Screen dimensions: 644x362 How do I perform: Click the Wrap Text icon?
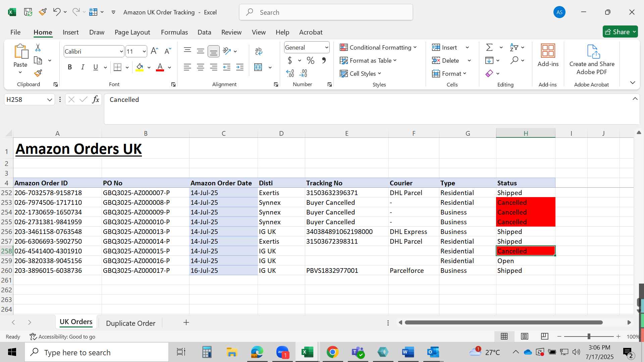258,51
